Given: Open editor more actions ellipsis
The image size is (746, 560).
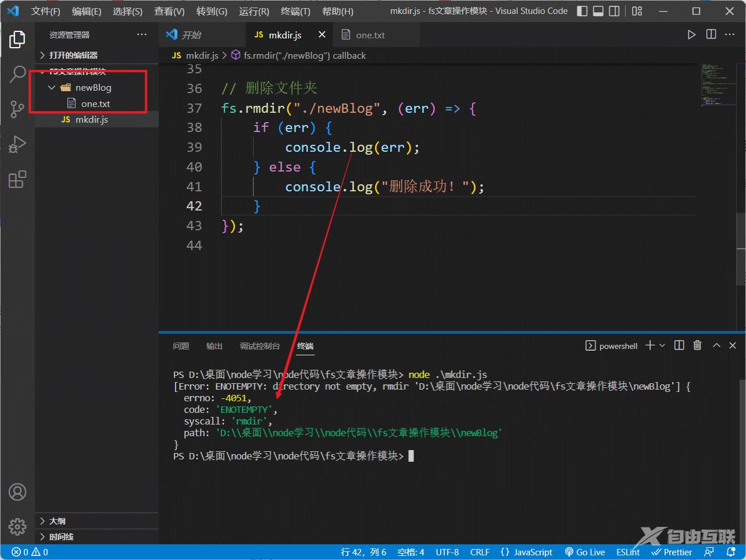Looking at the screenshot, I should coord(730,35).
